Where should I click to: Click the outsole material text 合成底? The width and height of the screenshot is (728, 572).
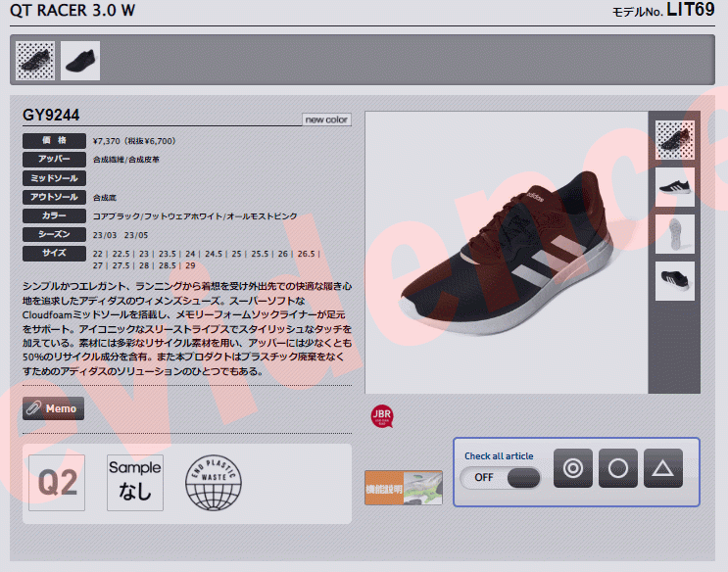[105, 198]
